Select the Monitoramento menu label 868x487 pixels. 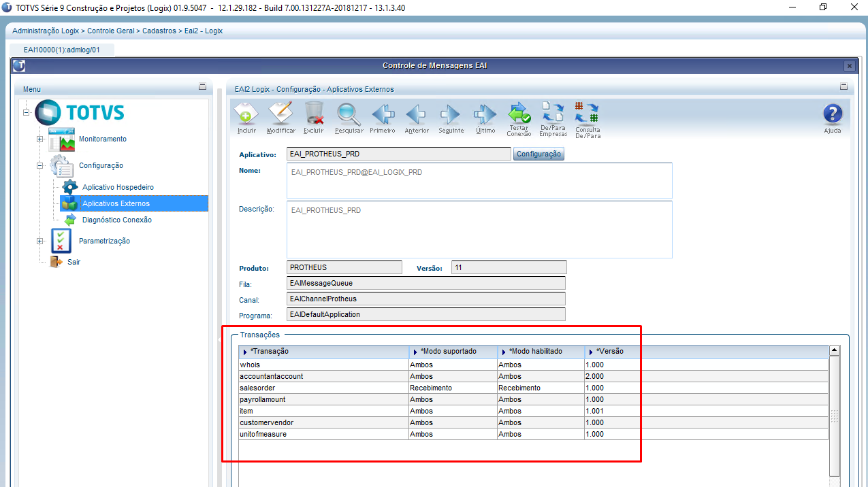pyautogui.click(x=103, y=139)
